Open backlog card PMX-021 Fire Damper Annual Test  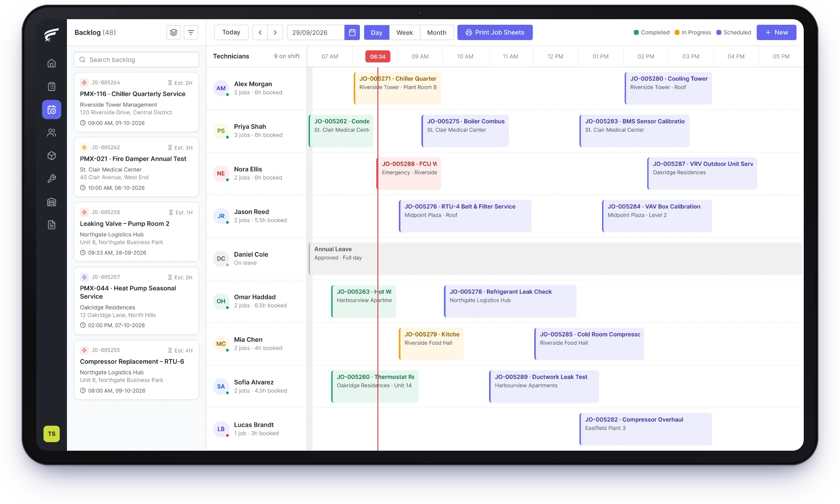coord(136,167)
